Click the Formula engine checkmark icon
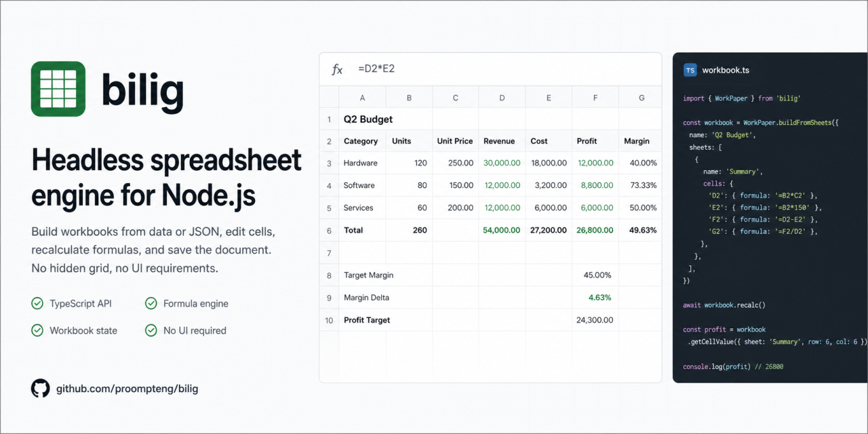This screenshot has height=434, width=868. tap(151, 303)
